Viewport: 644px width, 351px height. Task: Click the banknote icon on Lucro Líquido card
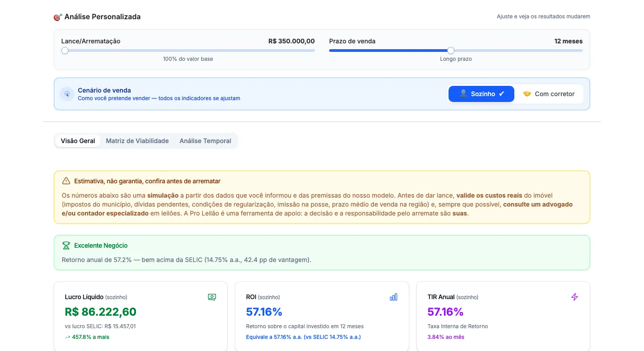pyautogui.click(x=212, y=297)
